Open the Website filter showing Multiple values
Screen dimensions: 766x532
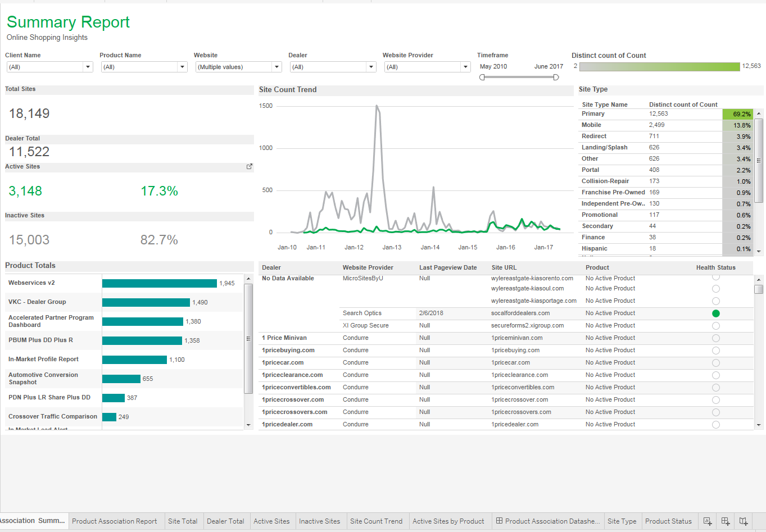(x=238, y=67)
